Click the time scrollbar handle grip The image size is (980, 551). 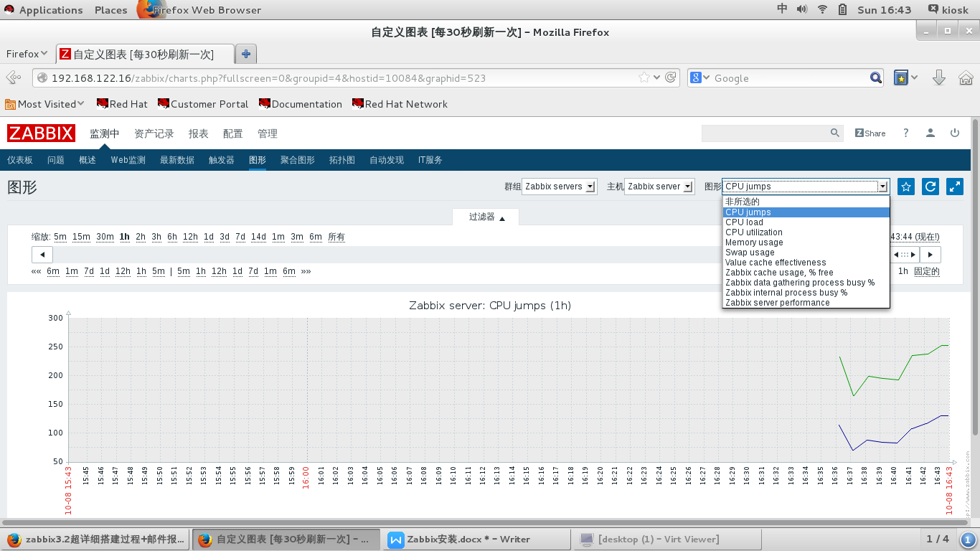(x=905, y=255)
